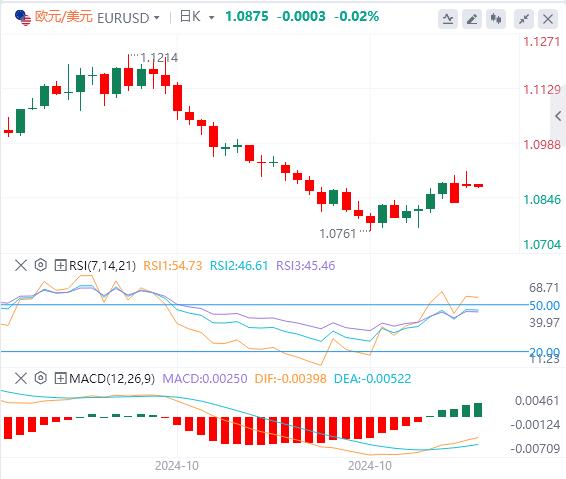Click the 1.0761 low price label
Image resolution: width=566 pixels, height=479 pixels.
pos(338,234)
